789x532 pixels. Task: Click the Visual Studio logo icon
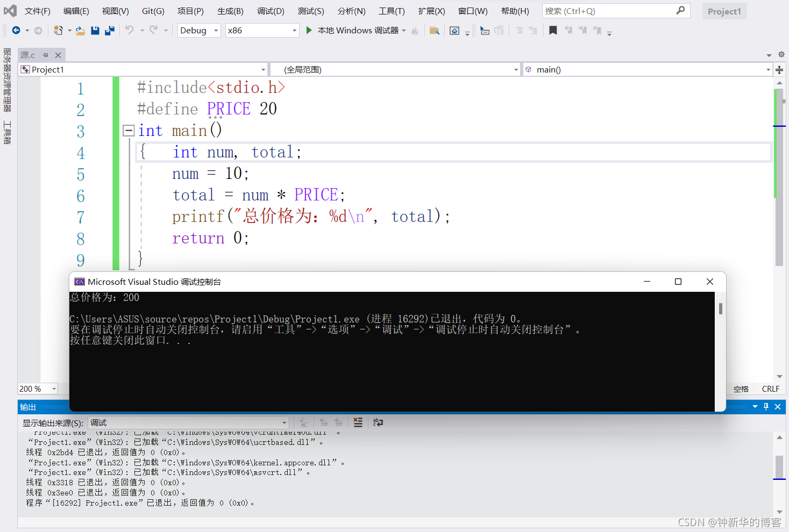10,11
